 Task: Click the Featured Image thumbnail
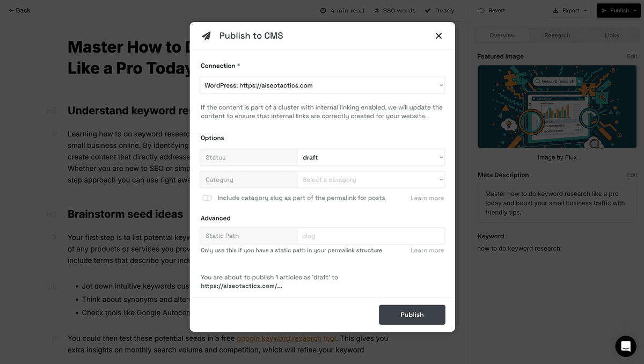click(x=557, y=106)
